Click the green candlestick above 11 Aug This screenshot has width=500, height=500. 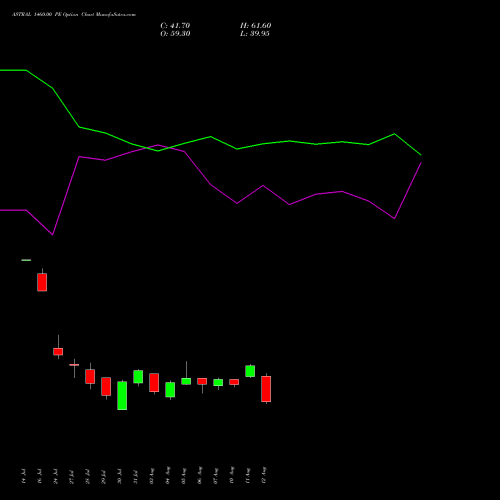250,371
